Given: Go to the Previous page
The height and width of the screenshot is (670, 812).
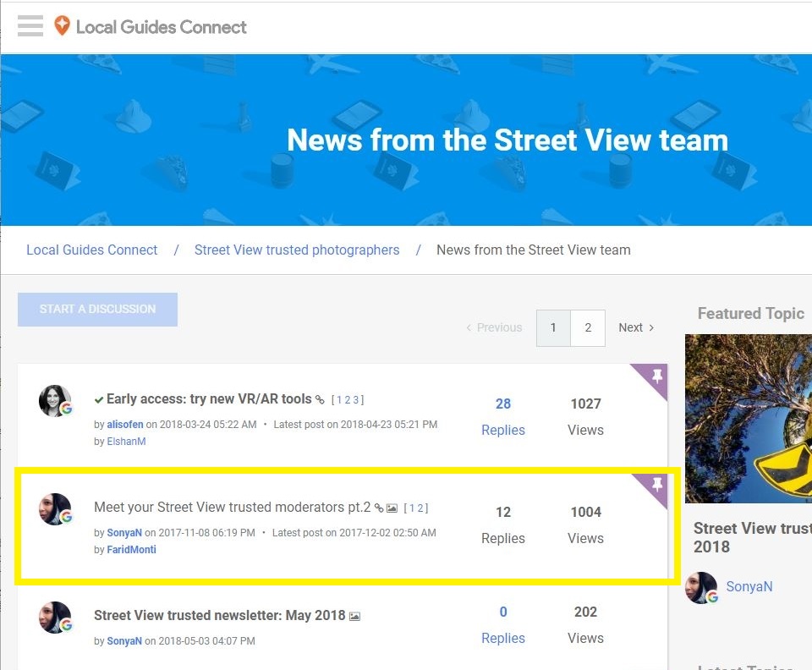Looking at the screenshot, I should (x=494, y=327).
